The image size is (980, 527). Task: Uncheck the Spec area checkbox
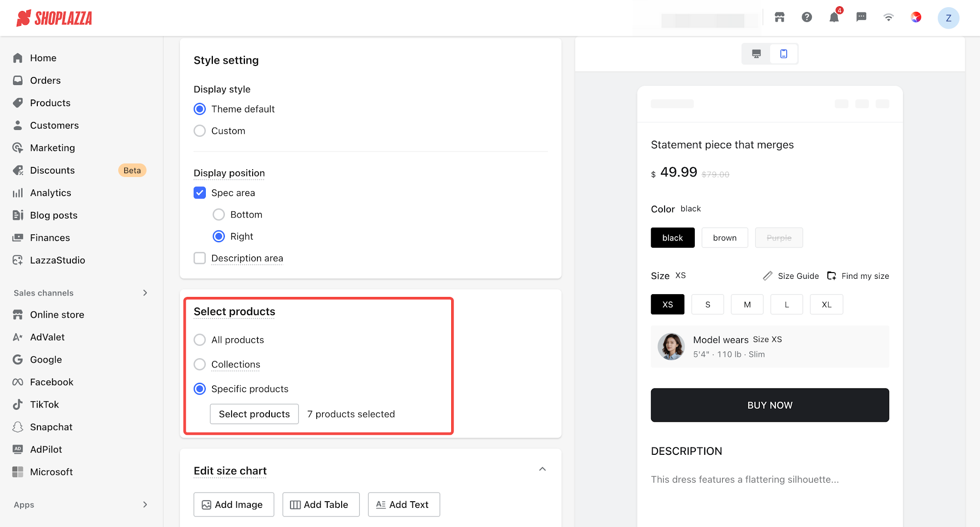[200, 192]
